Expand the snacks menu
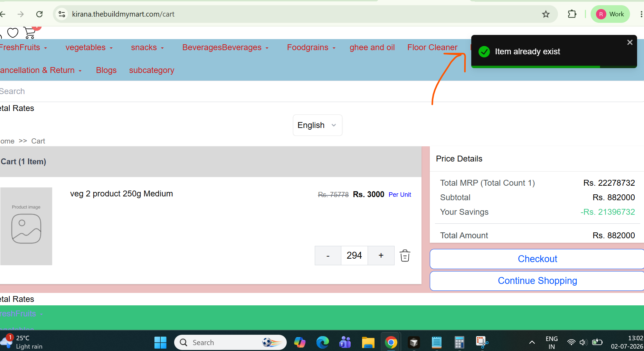The width and height of the screenshot is (644, 351). (148, 47)
